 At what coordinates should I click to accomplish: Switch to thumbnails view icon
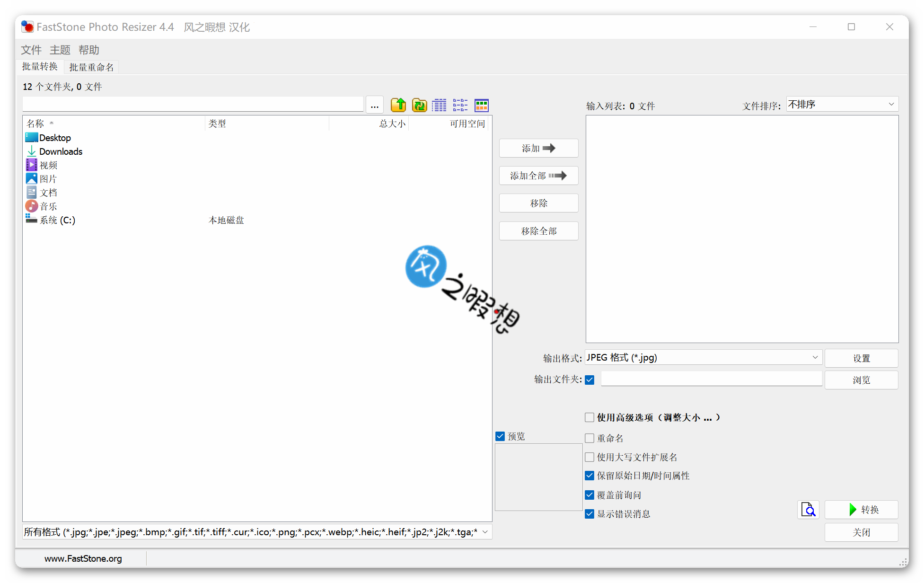coord(482,105)
